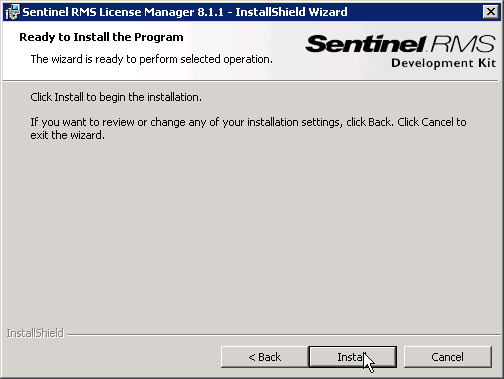Viewport: 504px width, 379px height.
Task: Click 'The wizard is ready to perform' text
Action: (x=152, y=59)
